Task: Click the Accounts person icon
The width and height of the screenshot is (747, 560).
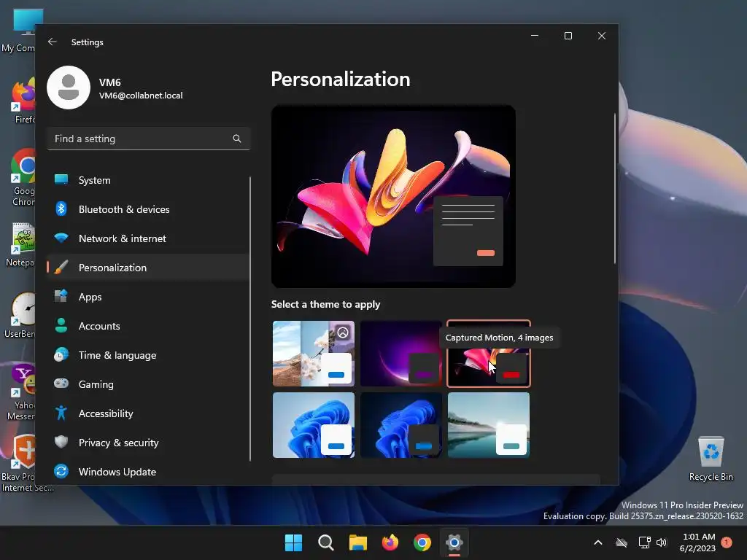Action: click(61, 325)
